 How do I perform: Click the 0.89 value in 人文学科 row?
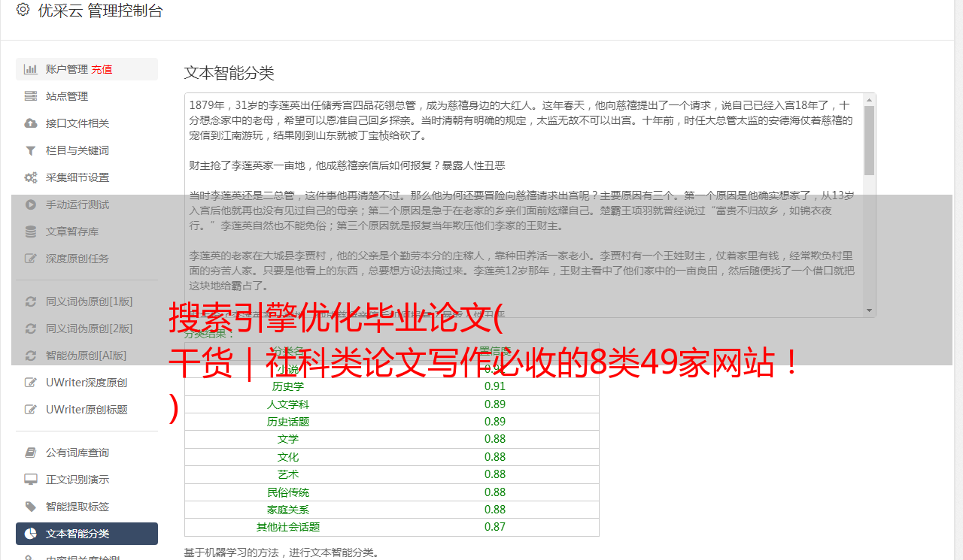pos(495,404)
